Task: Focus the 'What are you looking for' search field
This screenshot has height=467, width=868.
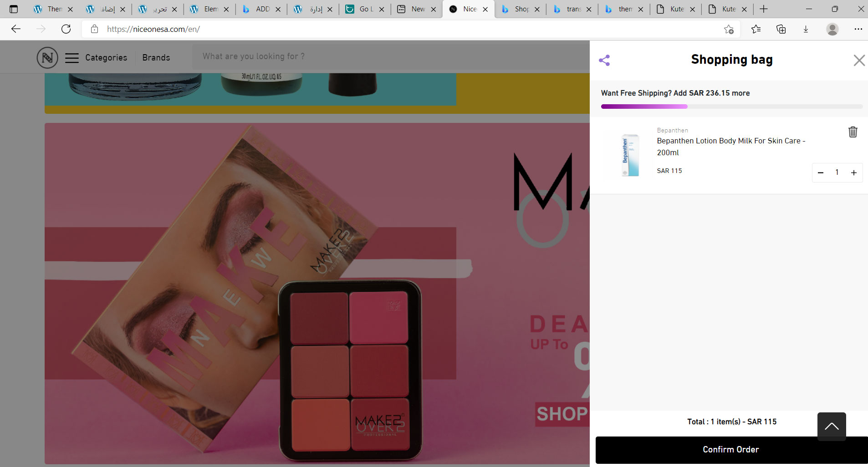Action: tap(391, 56)
